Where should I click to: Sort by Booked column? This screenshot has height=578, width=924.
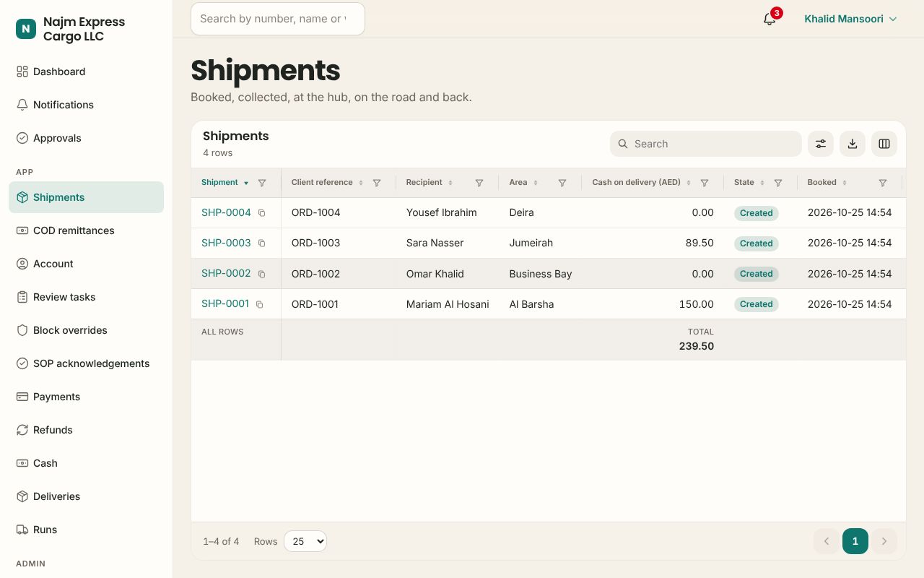(x=827, y=183)
